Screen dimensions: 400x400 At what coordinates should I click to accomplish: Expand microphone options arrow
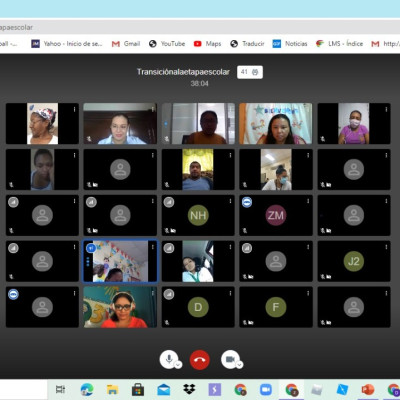pos(178,365)
